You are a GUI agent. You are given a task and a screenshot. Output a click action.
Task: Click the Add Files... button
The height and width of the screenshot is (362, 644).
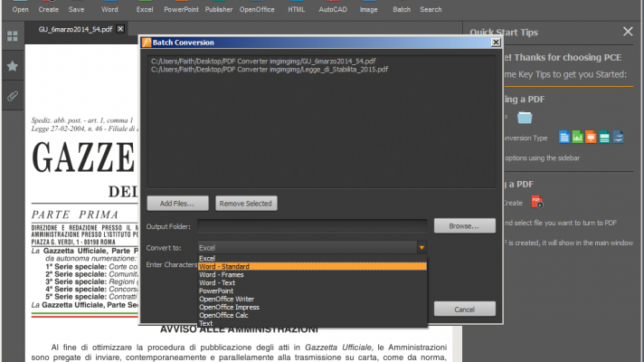click(x=177, y=204)
